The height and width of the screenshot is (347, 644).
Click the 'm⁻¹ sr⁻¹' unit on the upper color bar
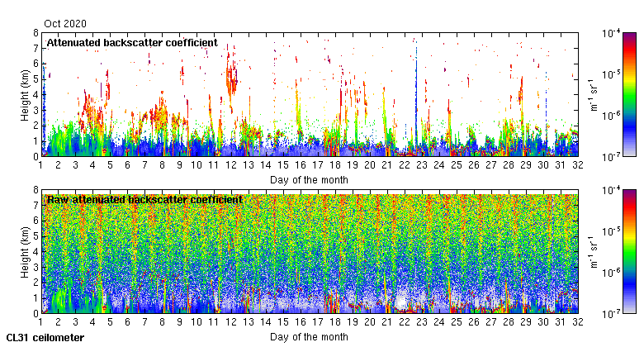[x=594, y=95]
